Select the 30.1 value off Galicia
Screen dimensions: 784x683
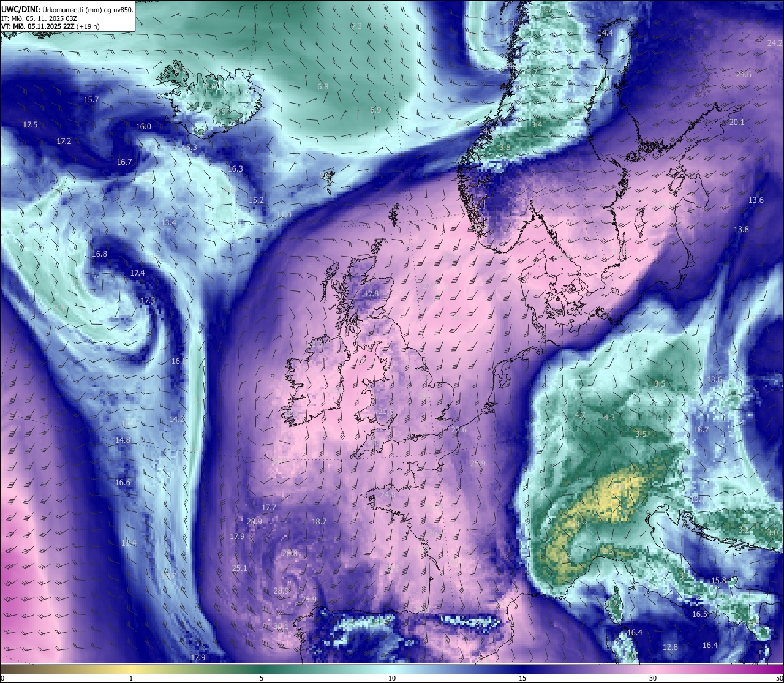tap(281, 626)
